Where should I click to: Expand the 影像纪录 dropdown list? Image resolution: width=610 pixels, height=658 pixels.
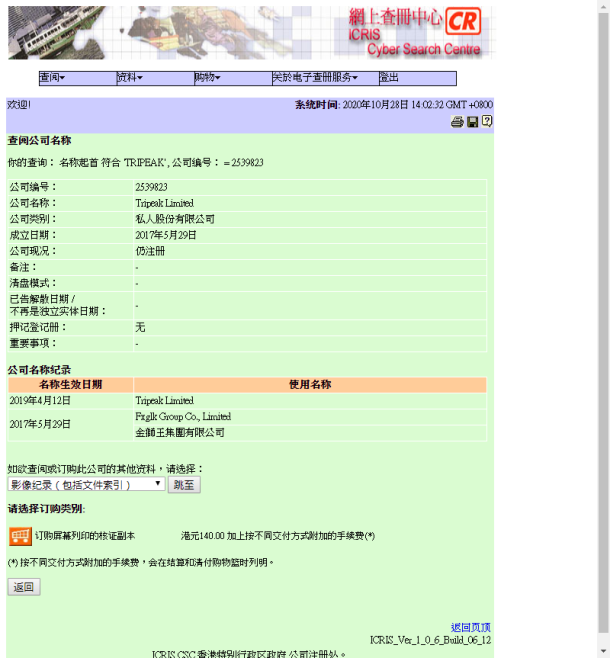coord(86,485)
